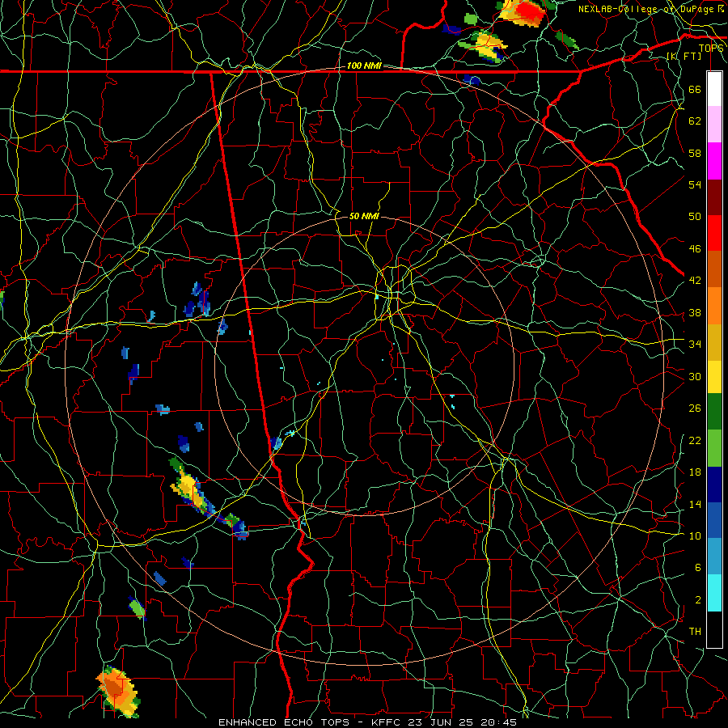Image resolution: width=728 pixels, height=728 pixels.
Task: Click the 100 NMI range ring label
Action: 364,66
